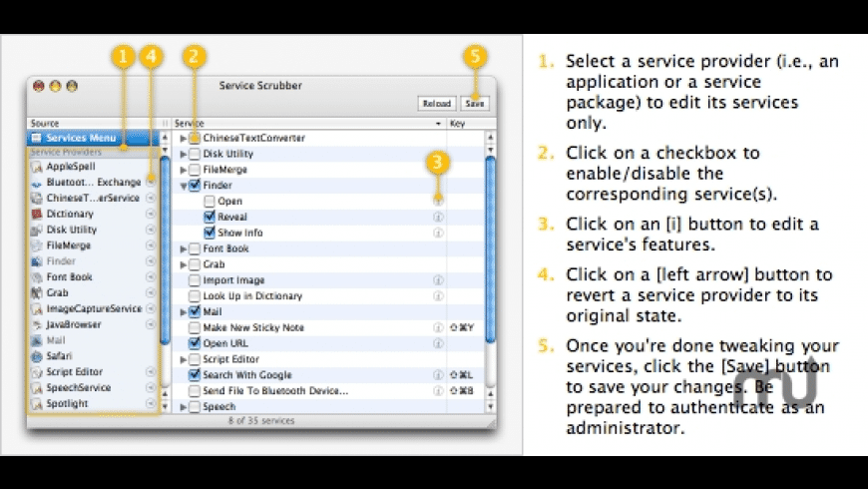
Task: Expand the Disk Utility service group
Action: pos(184,154)
